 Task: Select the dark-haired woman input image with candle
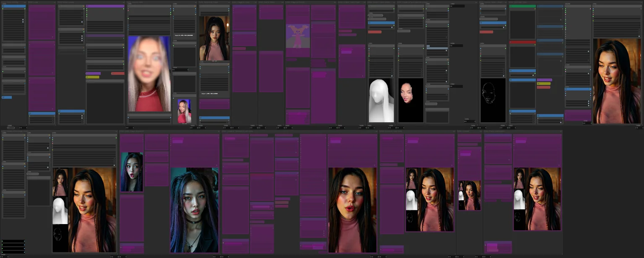[x=214, y=39]
